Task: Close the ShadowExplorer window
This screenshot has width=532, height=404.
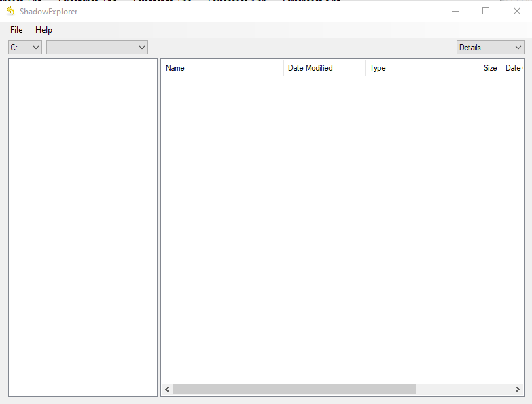Action: tap(517, 11)
